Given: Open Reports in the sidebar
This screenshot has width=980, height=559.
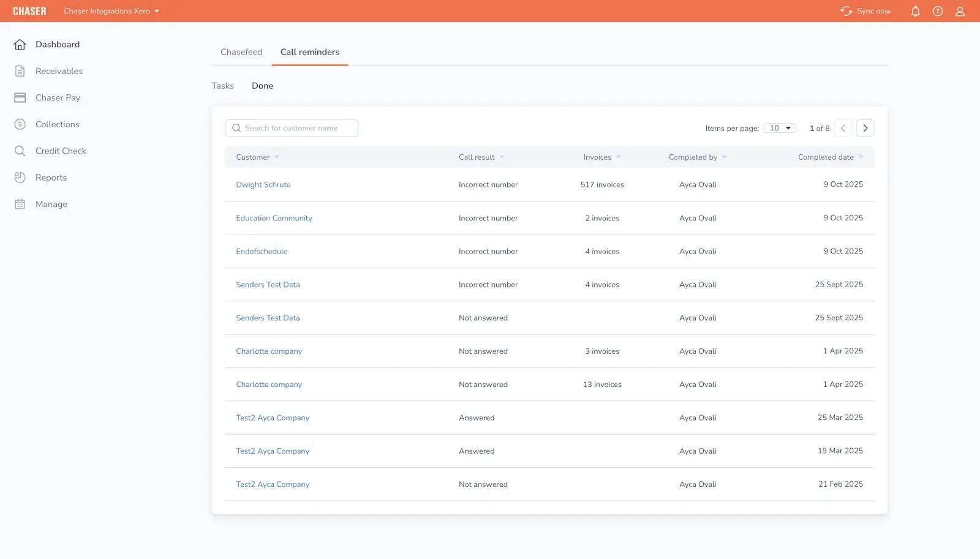Looking at the screenshot, I should [x=51, y=178].
